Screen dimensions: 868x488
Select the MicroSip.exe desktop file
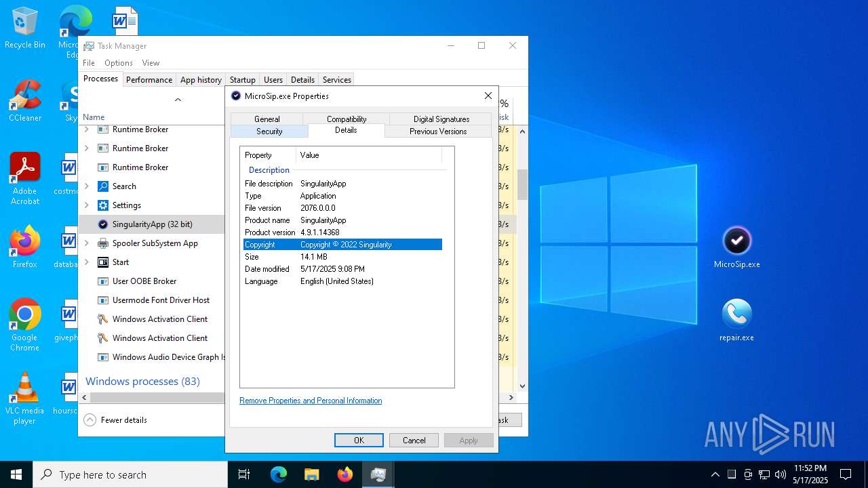click(x=737, y=247)
